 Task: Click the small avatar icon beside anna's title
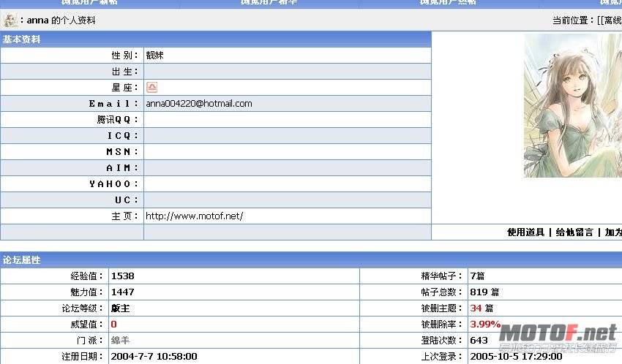coord(10,20)
